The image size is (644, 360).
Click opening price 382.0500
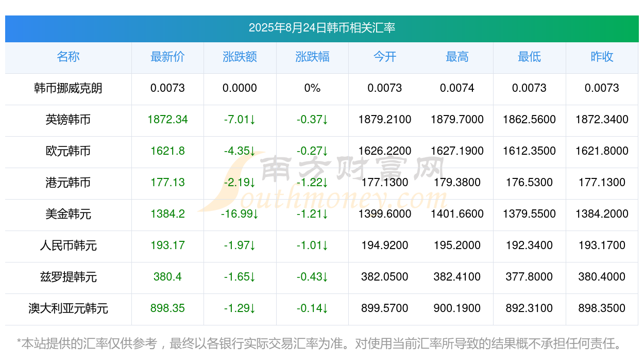385,277
